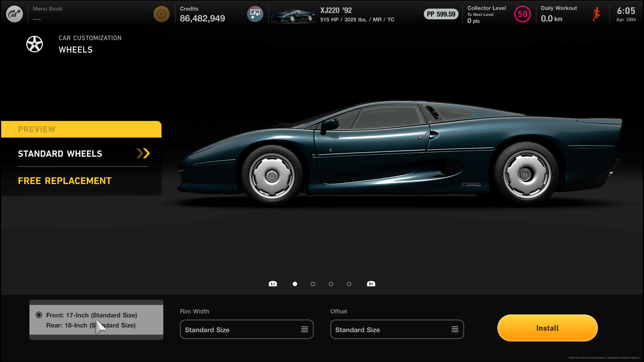The height and width of the screenshot is (362, 644).
Task: Click the Credits amount 86,482,949
Action: coord(202,18)
